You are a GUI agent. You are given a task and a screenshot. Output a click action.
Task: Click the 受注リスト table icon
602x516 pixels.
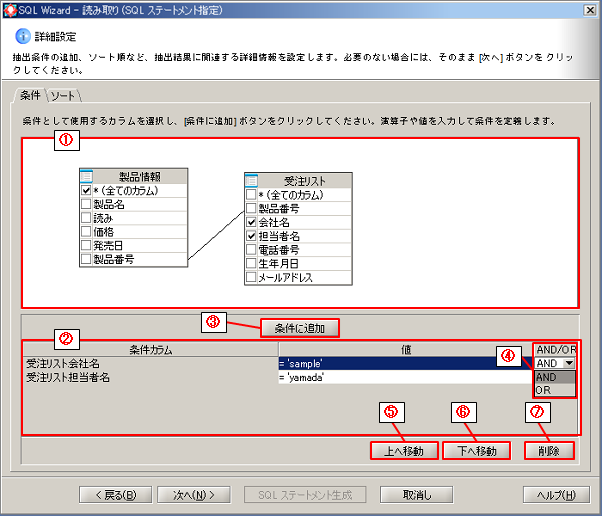[252, 180]
